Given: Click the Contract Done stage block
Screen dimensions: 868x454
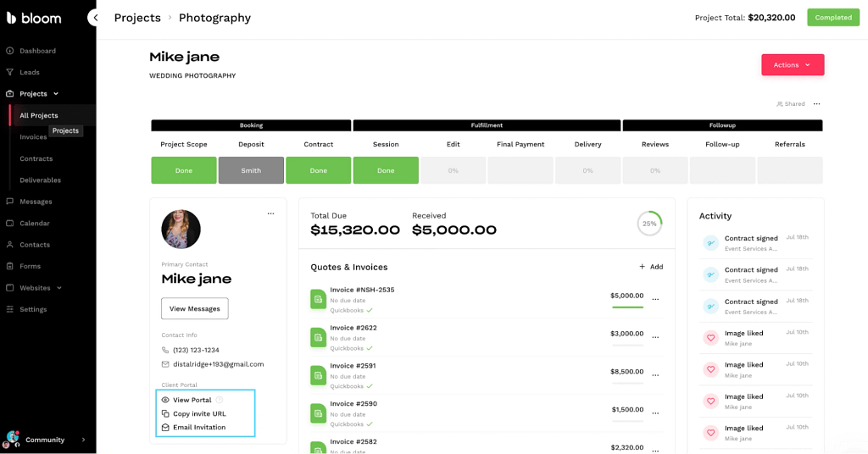Looking at the screenshot, I should [319, 170].
